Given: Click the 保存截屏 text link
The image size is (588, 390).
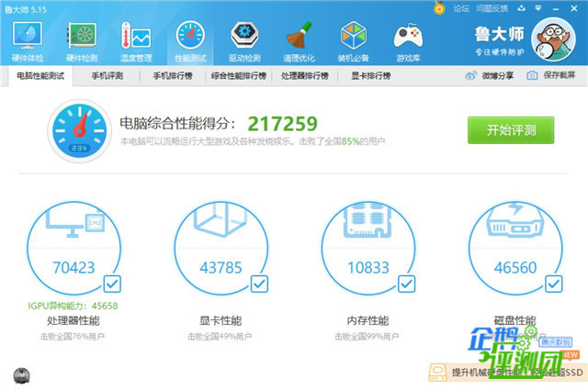Looking at the screenshot, I should (560, 75).
